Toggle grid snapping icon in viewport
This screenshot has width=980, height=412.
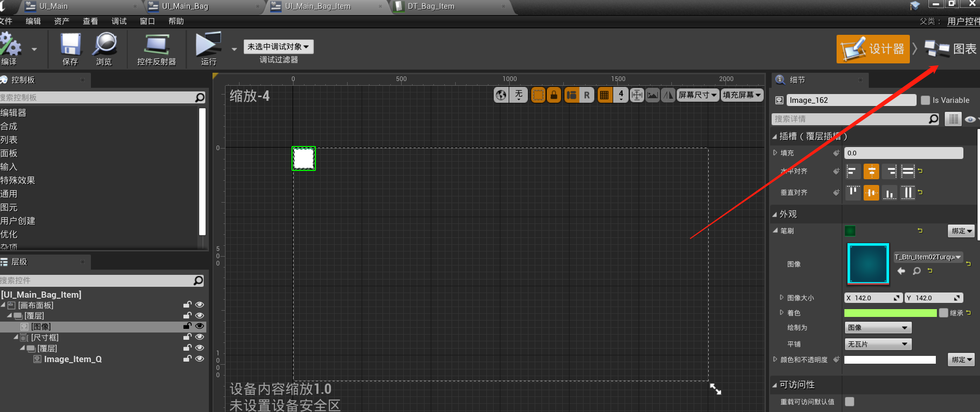click(604, 95)
